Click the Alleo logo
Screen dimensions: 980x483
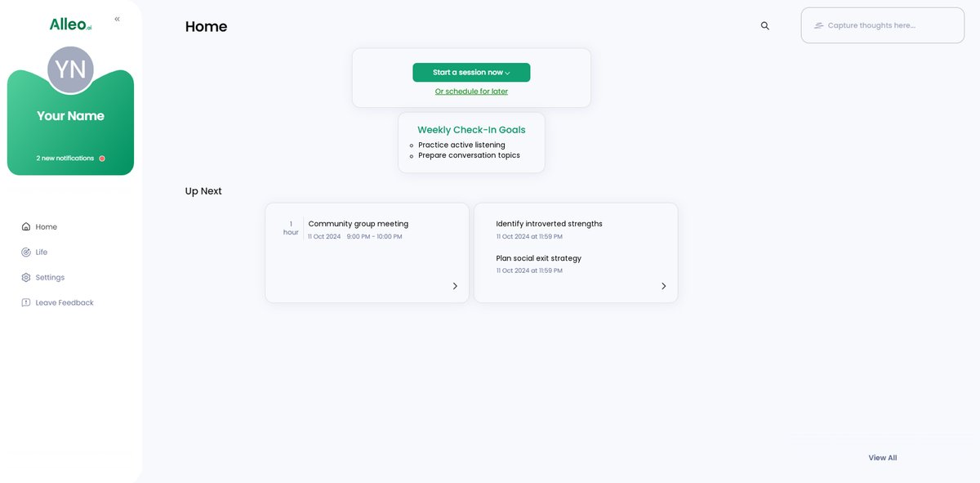tap(70, 25)
